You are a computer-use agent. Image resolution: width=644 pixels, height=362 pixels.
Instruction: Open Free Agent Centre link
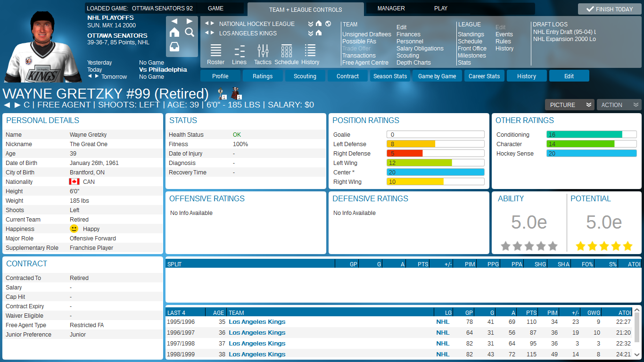tap(365, 63)
